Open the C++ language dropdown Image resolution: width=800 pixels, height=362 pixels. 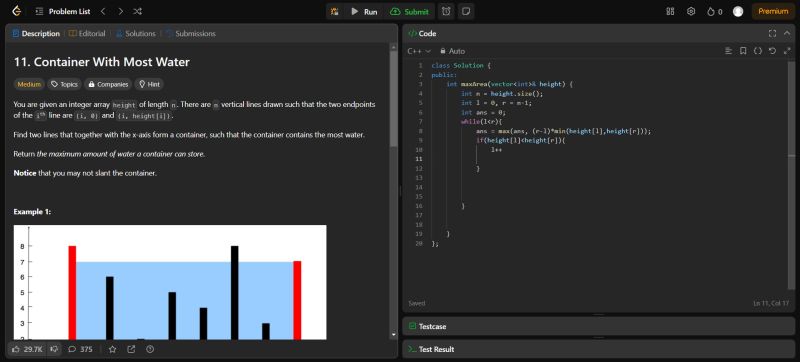click(419, 51)
